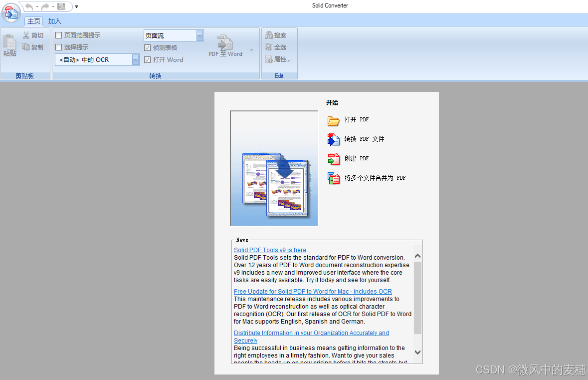The width and height of the screenshot is (588, 380).
Task: Expand the Redo history dropdown arrow
Action: click(x=53, y=7)
